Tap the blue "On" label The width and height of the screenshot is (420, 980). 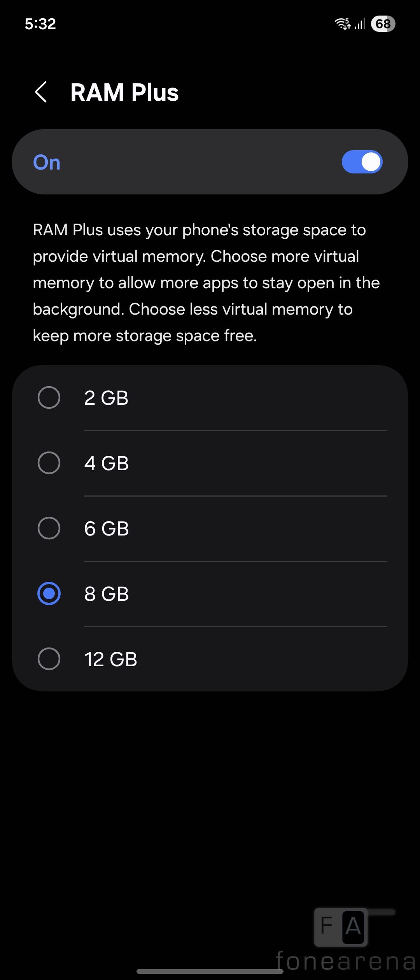pos(47,162)
